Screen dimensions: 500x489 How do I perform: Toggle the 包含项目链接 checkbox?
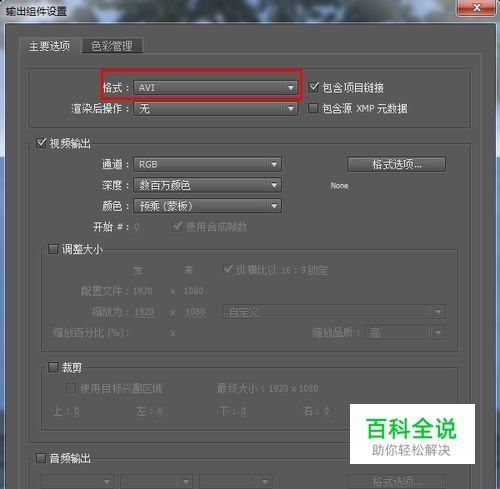(313, 87)
